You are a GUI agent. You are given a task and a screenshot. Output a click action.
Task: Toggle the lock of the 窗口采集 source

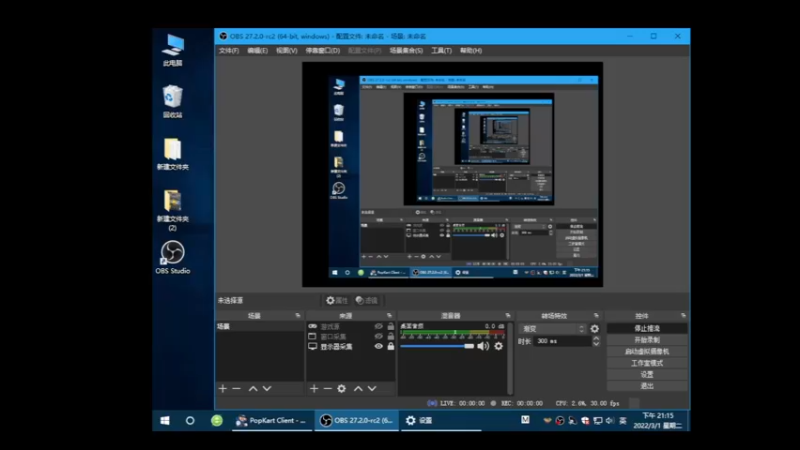tap(391, 336)
